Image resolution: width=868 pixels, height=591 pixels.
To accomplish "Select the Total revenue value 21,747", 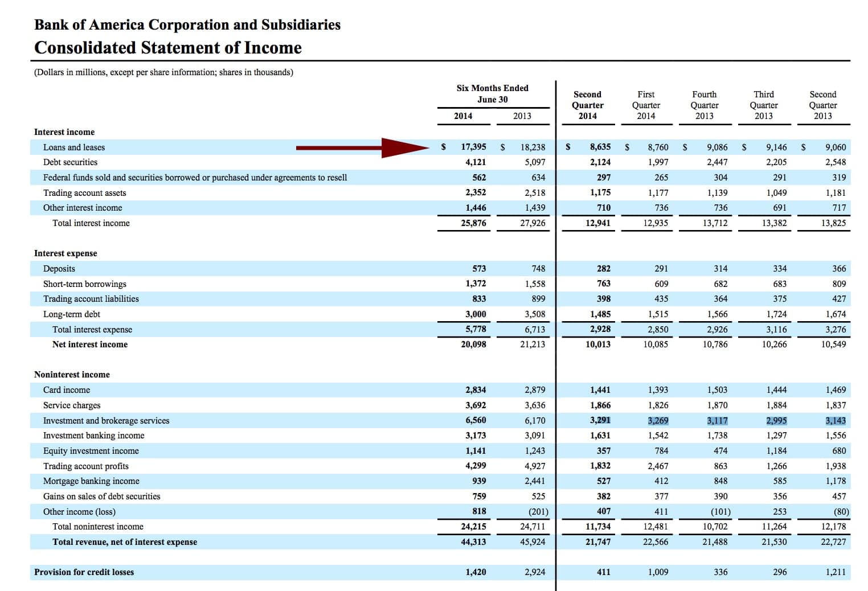I will click(598, 542).
